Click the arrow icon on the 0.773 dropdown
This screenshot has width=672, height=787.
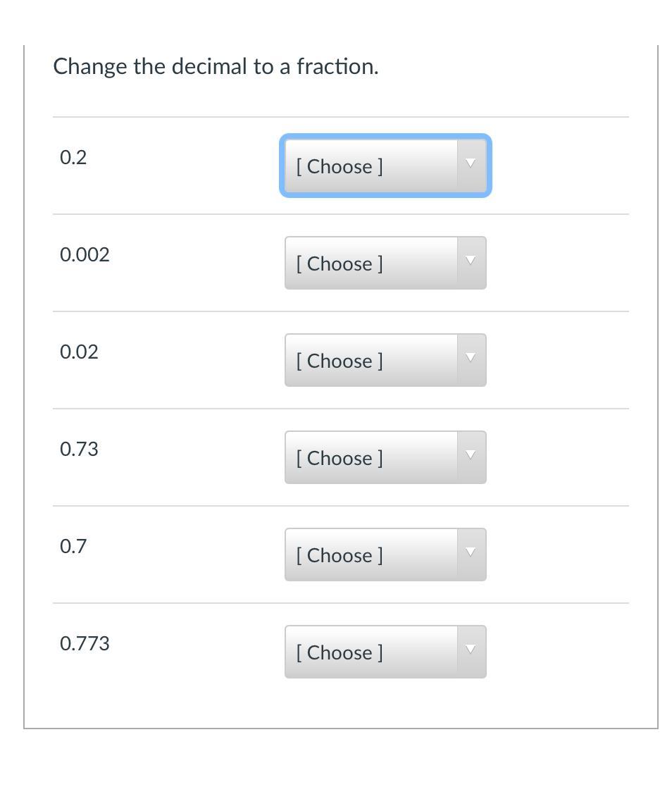471,650
